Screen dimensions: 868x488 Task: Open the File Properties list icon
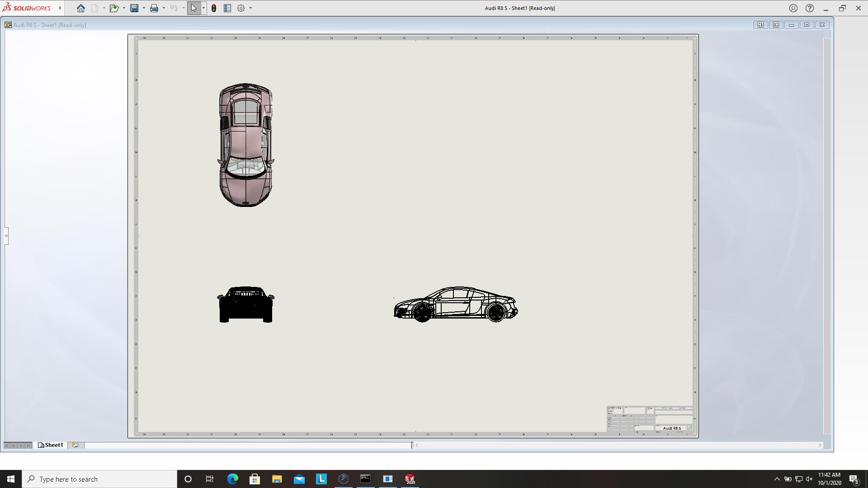coord(227,8)
